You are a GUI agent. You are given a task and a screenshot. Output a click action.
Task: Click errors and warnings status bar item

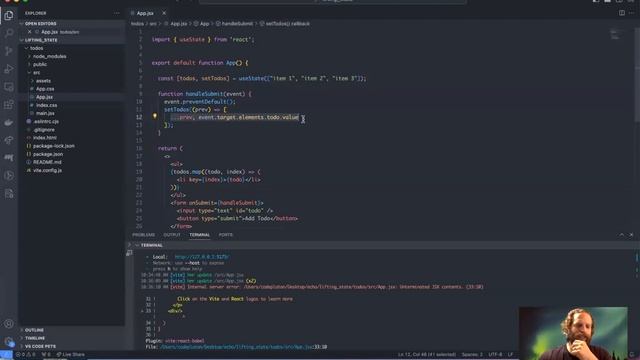coord(25,355)
